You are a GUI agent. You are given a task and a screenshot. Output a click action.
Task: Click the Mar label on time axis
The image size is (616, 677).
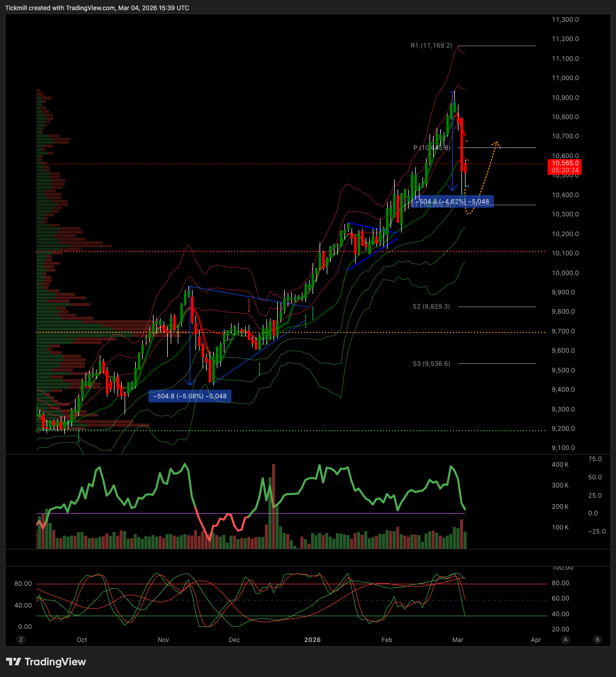[458, 640]
